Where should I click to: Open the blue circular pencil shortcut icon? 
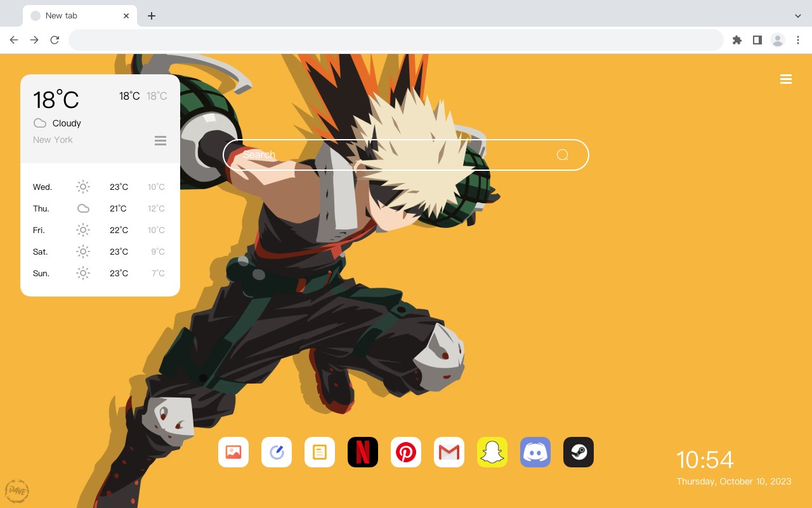[x=277, y=452]
